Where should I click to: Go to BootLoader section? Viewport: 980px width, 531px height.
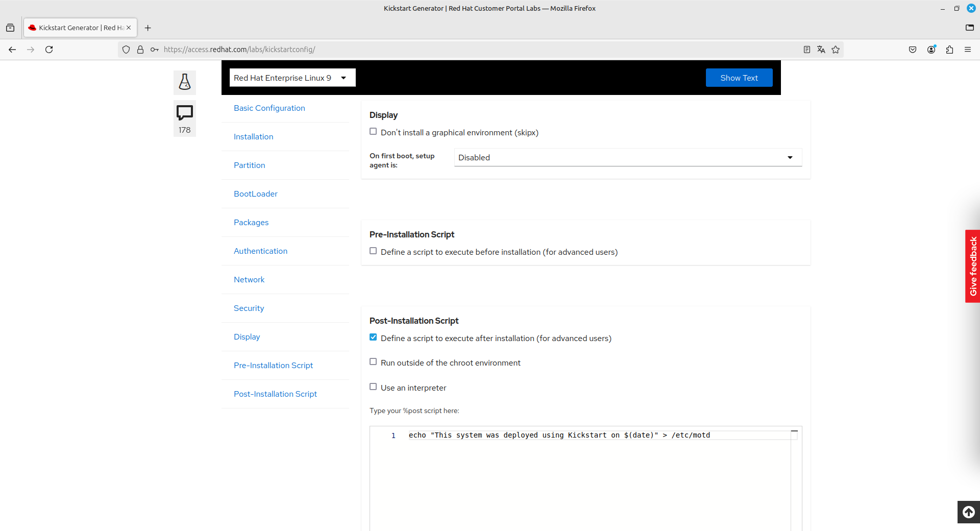(x=256, y=194)
